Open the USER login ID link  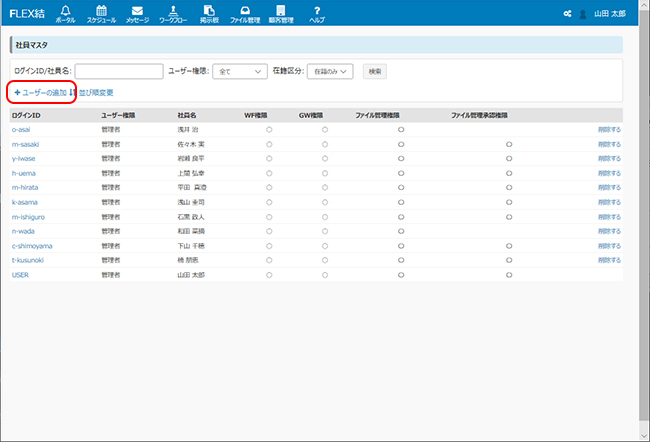point(20,275)
